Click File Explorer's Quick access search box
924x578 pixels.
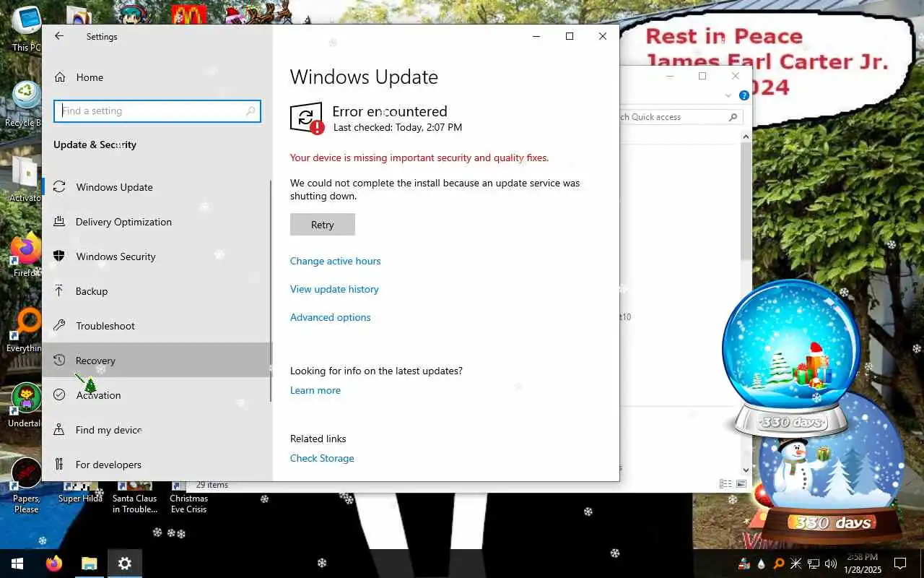[680, 117]
